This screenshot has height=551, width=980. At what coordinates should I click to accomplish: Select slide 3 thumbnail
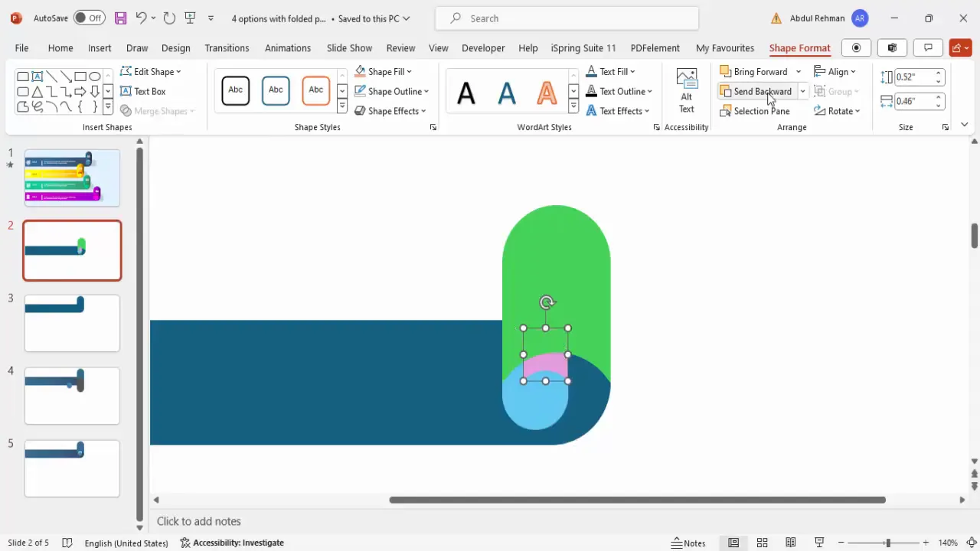[x=72, y=323]
